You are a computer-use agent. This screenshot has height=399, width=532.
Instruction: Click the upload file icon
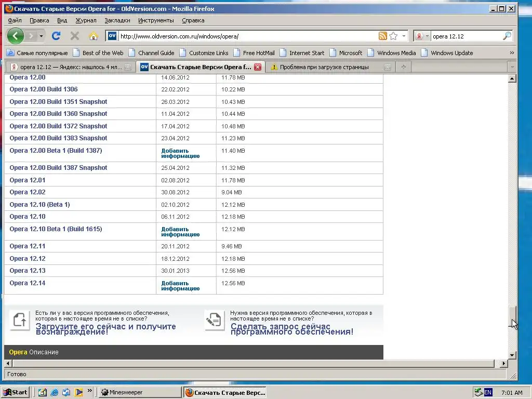tap(19, 320)
